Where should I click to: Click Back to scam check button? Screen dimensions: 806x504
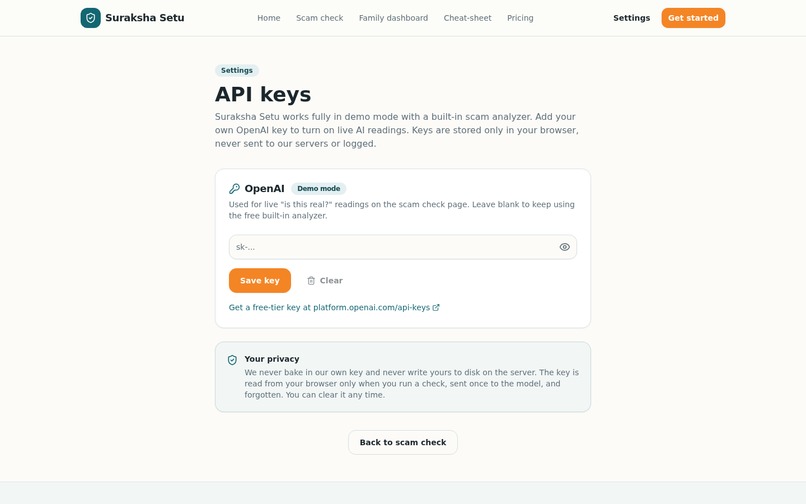402,442
